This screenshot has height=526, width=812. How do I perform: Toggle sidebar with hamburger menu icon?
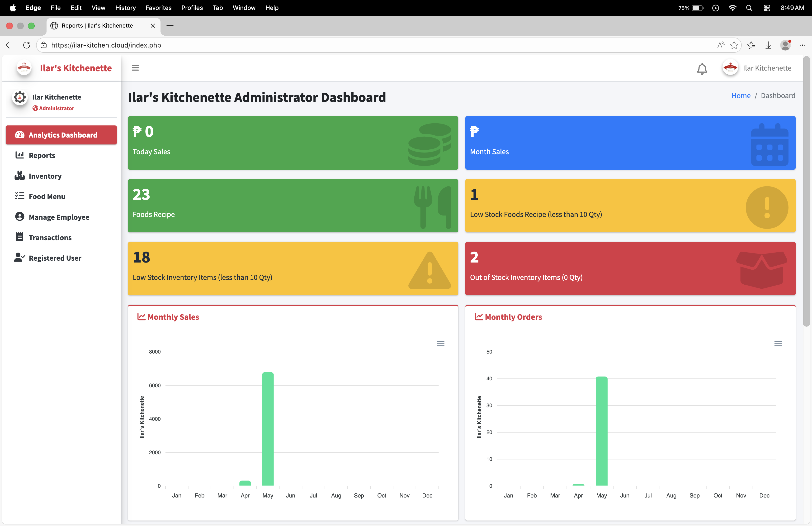135,68
